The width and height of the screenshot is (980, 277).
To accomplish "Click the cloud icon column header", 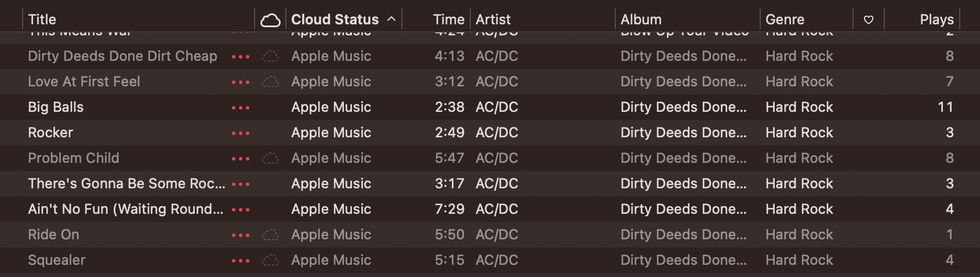I will click(270, 20).
